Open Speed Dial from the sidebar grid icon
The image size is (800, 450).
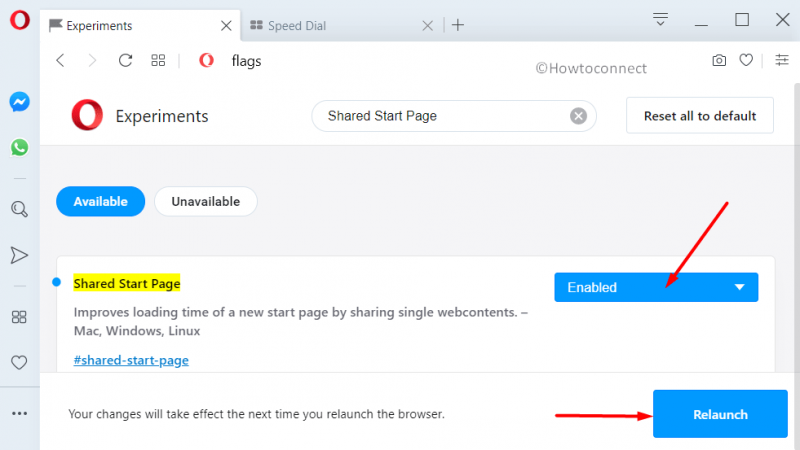point(19,317)
